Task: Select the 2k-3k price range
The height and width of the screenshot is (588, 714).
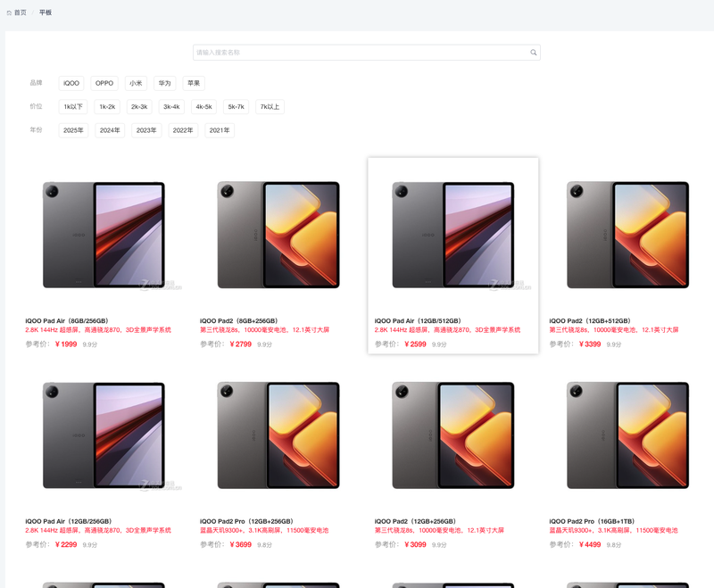Action: [x=139, y=107]
